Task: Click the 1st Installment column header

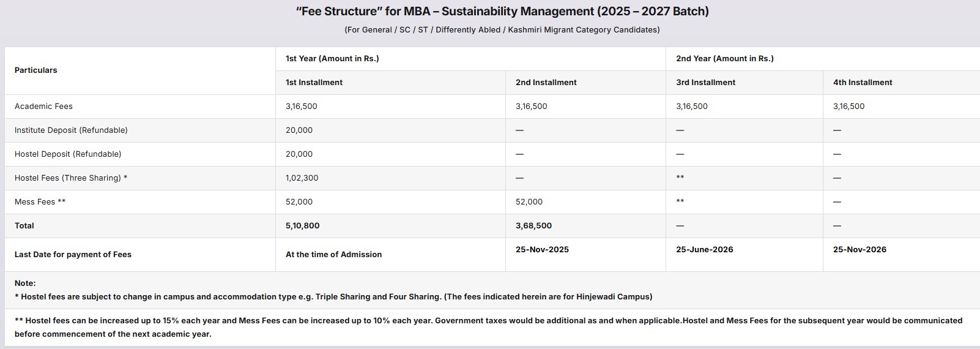Action: click(x=314, y=83)
